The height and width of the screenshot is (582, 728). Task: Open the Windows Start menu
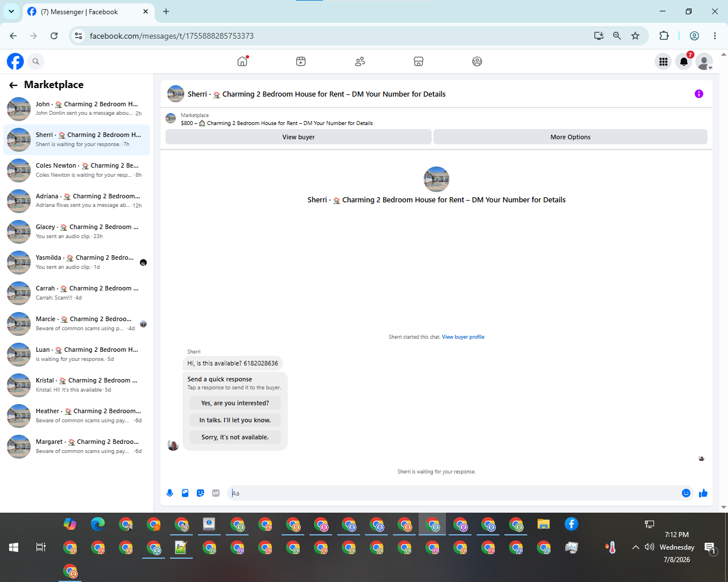[14, 547]
